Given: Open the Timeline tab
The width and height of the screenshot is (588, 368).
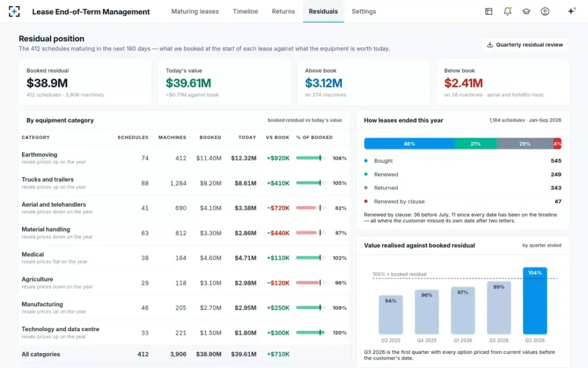Looking at the screenshot, I should point(245,11).
